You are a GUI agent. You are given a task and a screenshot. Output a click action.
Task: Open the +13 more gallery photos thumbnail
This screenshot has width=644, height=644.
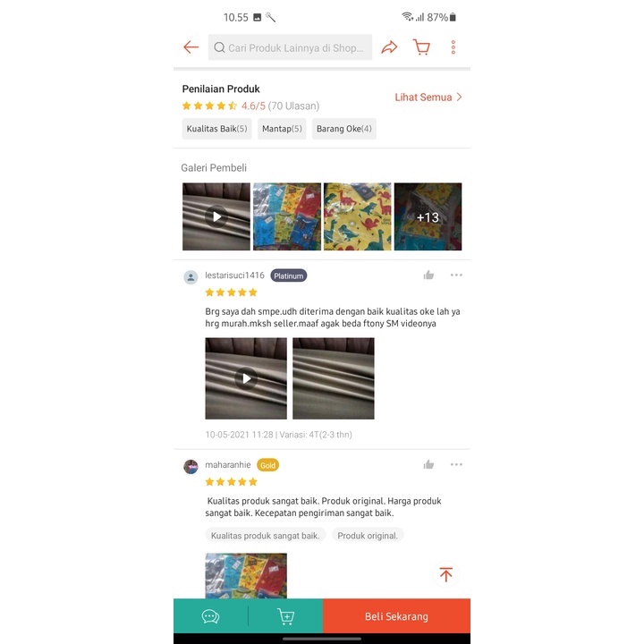pos(428,216)
